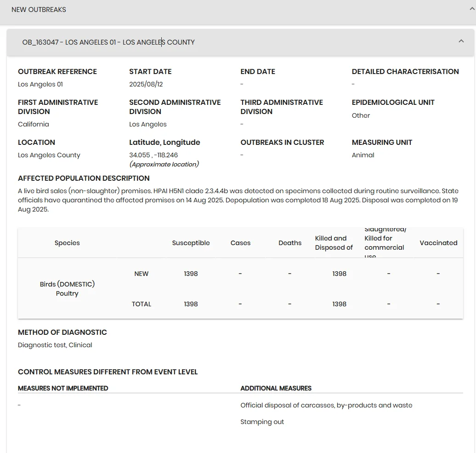Click the Susceptible column header
This screenshot has width=476, height=453.
click(191, 243)
